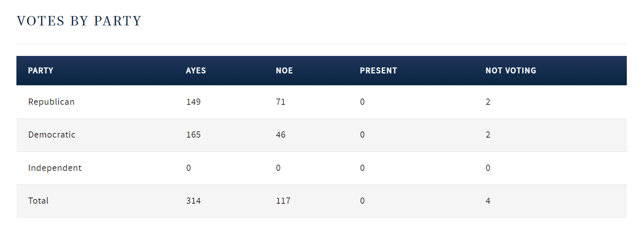
Task: Select the Party column header
Action: tap(41, 71)
